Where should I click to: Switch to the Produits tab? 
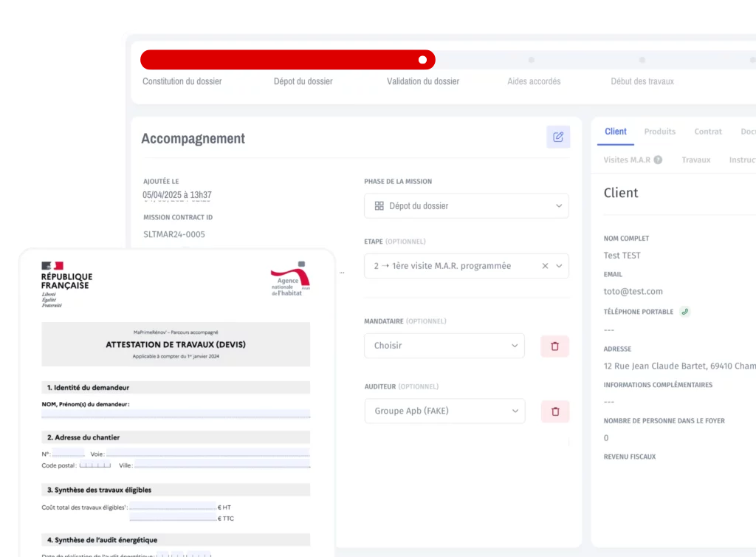coord(659,131)
